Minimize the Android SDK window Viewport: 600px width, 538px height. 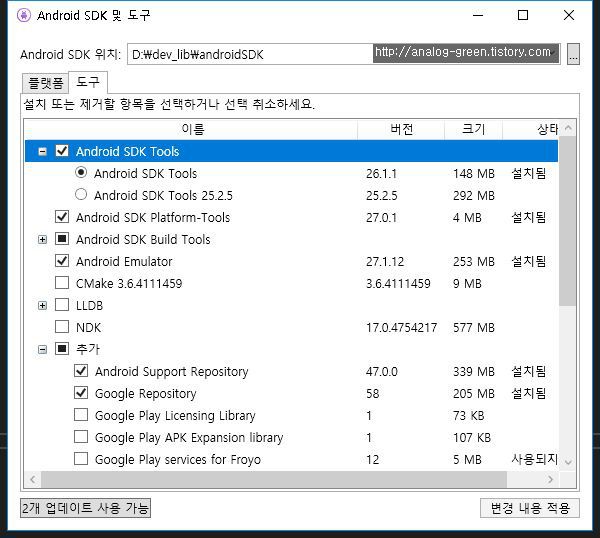478,15
